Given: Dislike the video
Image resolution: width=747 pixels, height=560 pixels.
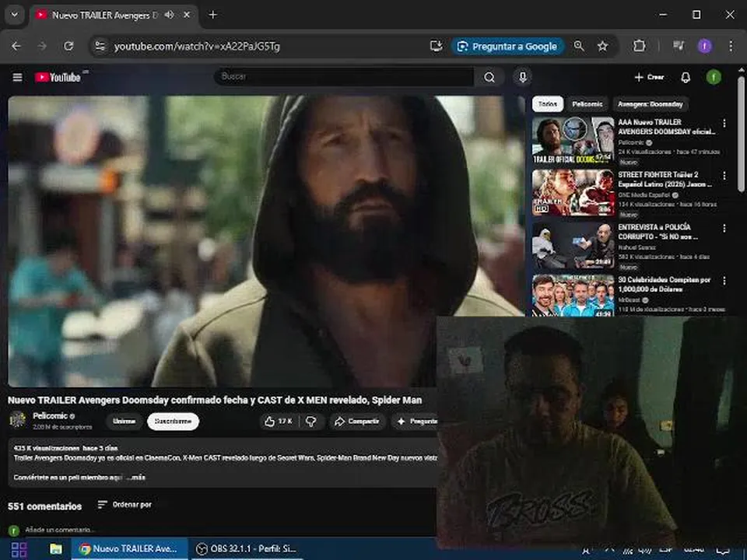Looking at the screenshot, I should point(311,422).
